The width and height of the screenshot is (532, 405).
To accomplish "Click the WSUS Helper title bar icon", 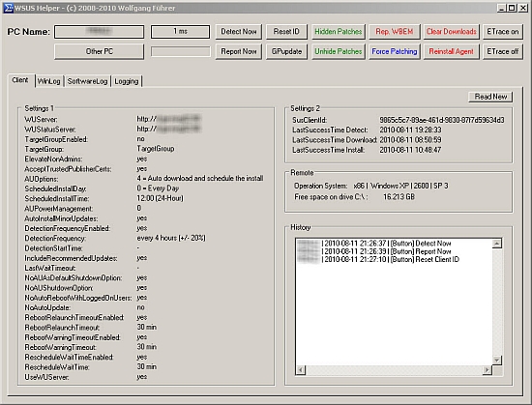I will (8, 8).
